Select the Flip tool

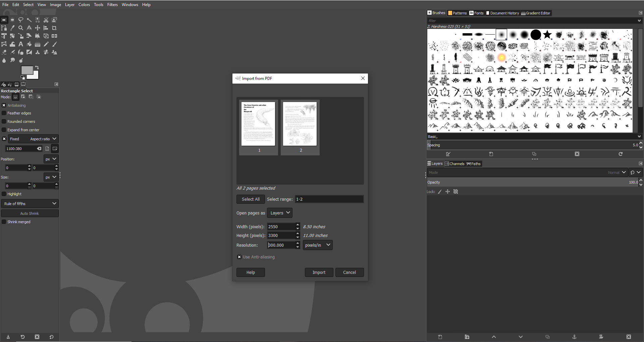tap(54, 36)
